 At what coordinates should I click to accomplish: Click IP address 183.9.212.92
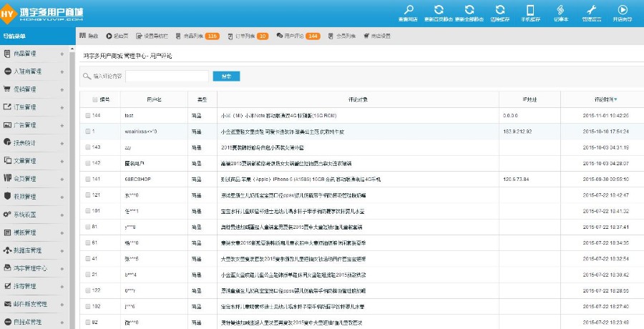(517, 132)
